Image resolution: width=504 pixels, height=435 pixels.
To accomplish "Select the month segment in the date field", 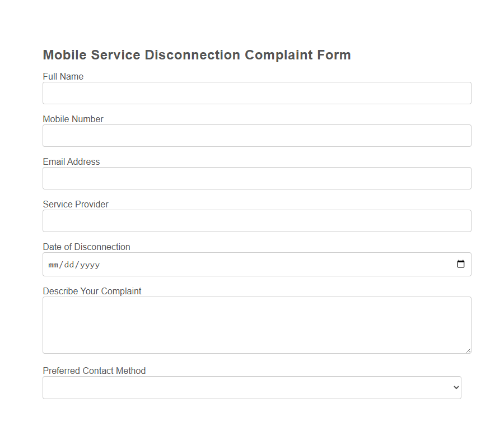I will [x=53, y=264].
